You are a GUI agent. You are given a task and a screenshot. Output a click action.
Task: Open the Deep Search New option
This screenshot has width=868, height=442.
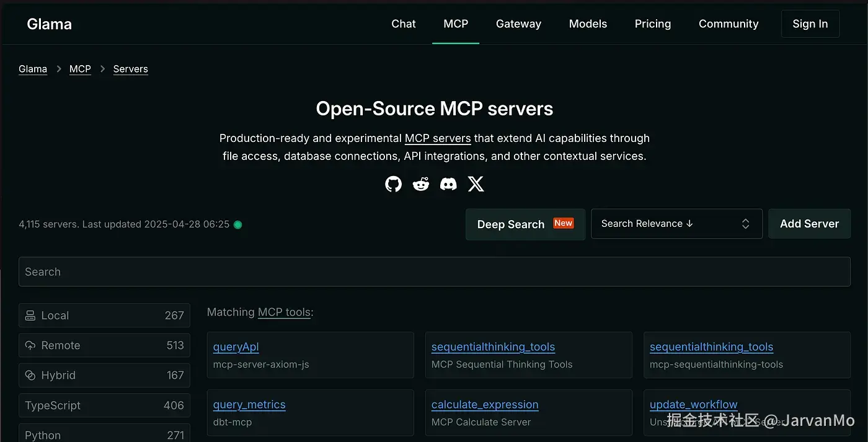(x=525, y=224)
